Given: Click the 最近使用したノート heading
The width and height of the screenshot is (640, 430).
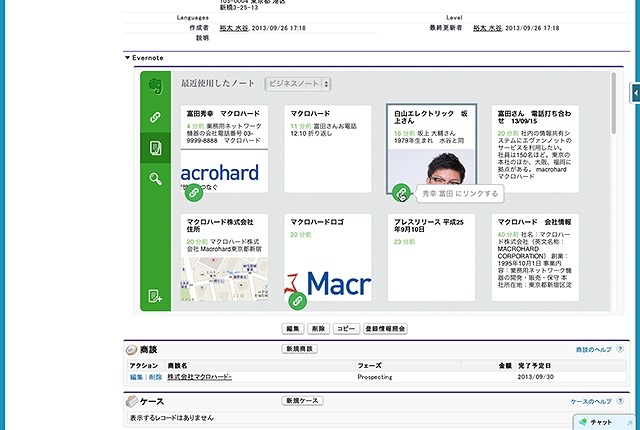Looking at the screenshot, I should [218, 83].
